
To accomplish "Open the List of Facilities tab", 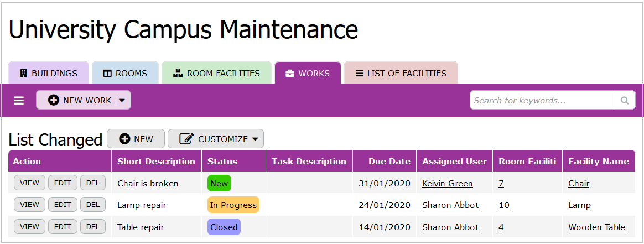I will (x=401, y=73).
